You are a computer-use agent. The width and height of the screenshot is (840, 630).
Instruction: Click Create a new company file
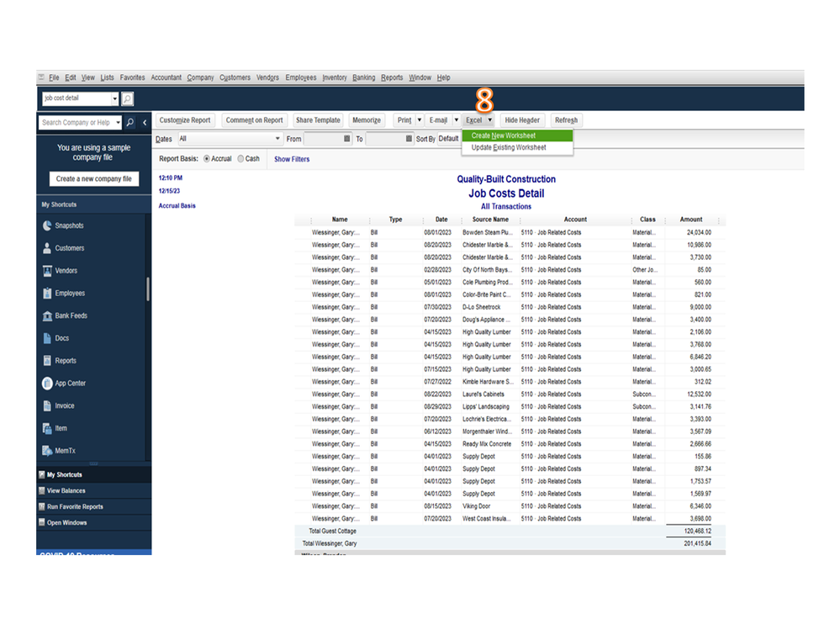[93, 179]
